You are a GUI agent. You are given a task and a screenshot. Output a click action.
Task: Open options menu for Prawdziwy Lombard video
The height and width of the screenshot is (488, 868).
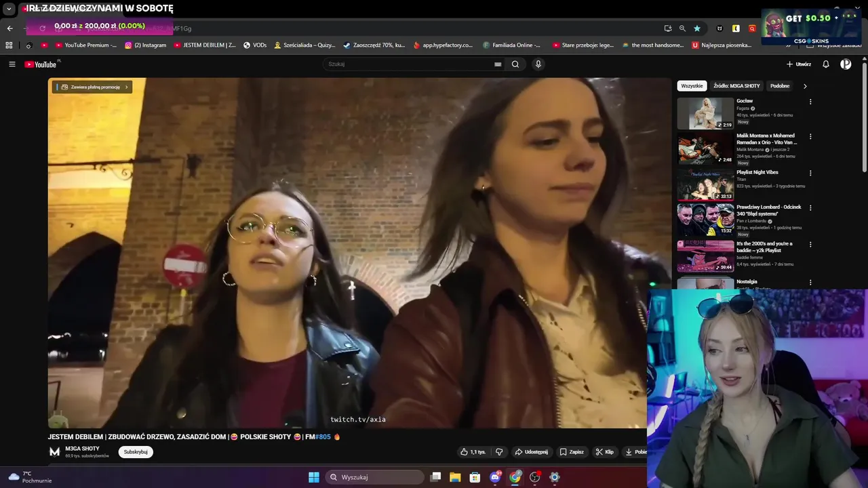(810, 208)
